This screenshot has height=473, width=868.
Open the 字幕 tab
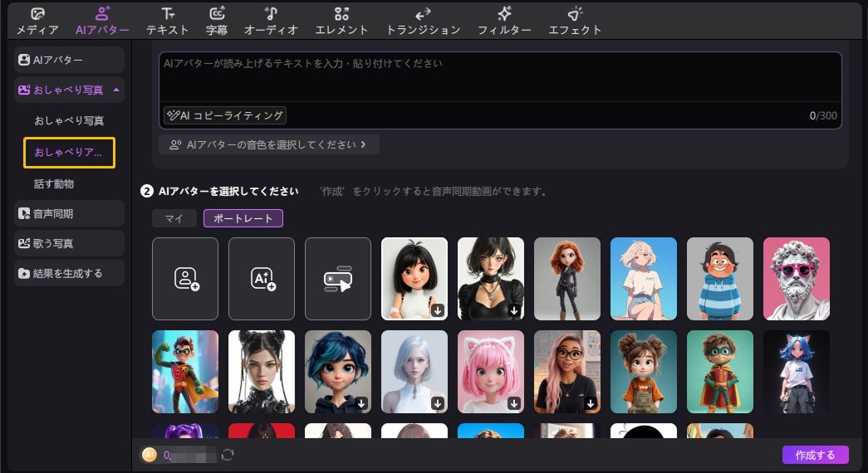click(x=217, y=22)
